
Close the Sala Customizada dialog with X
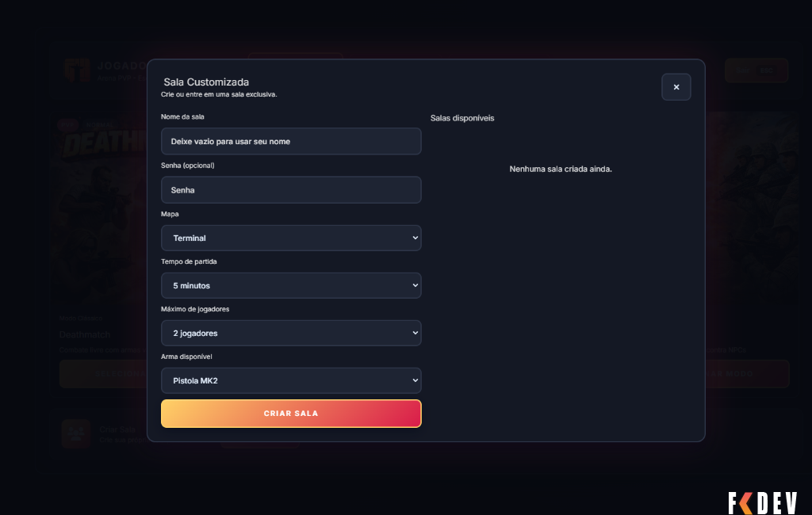click(676, 87)
